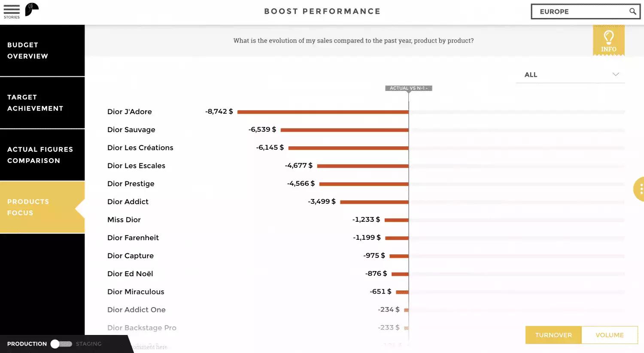Image resolution: width=644 pixels, height=353 pixels.
Task: Open Actual Figures Comparison section
Action: (x=42, y=155)
